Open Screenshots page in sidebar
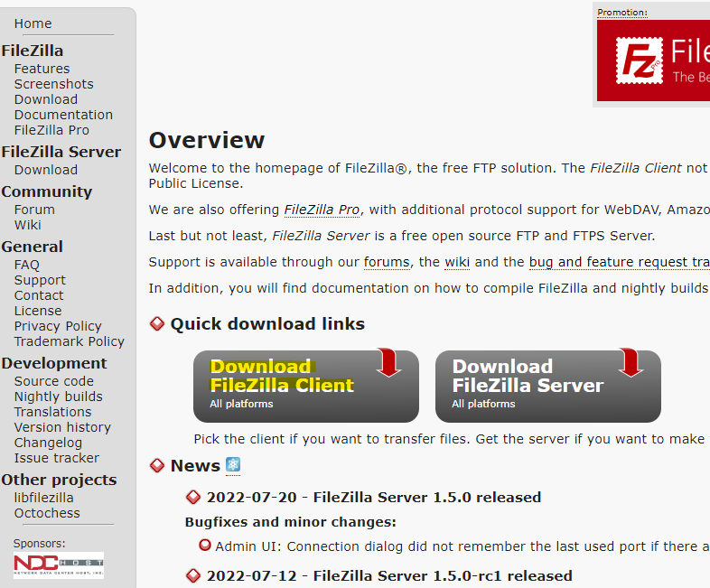 pyautogui.click(x=53, y=84)
